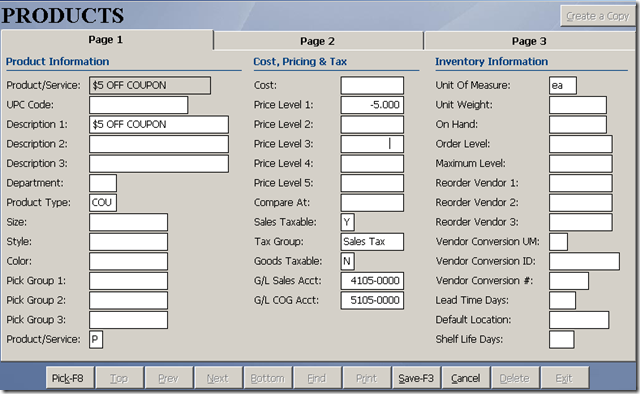The height and width of the screenshot is (394, 640).
Task: Click the Cost field
Action: click(372, 85)
